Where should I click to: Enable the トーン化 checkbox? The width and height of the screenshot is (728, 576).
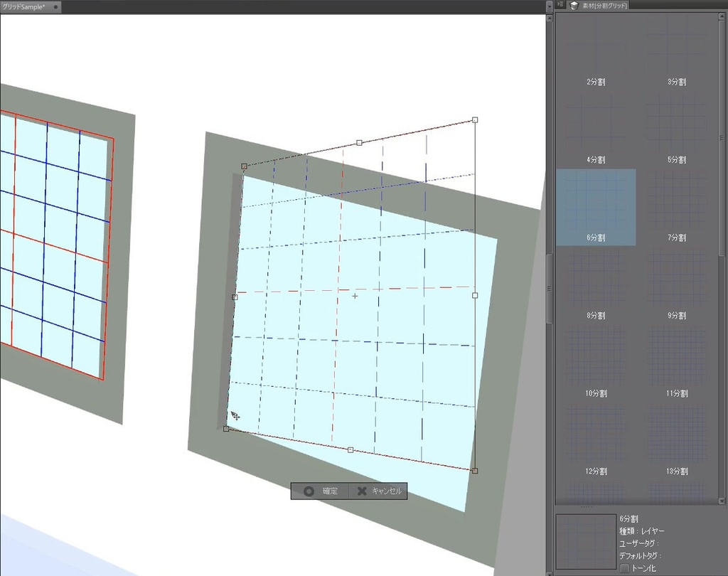click(x=624, y=567)
